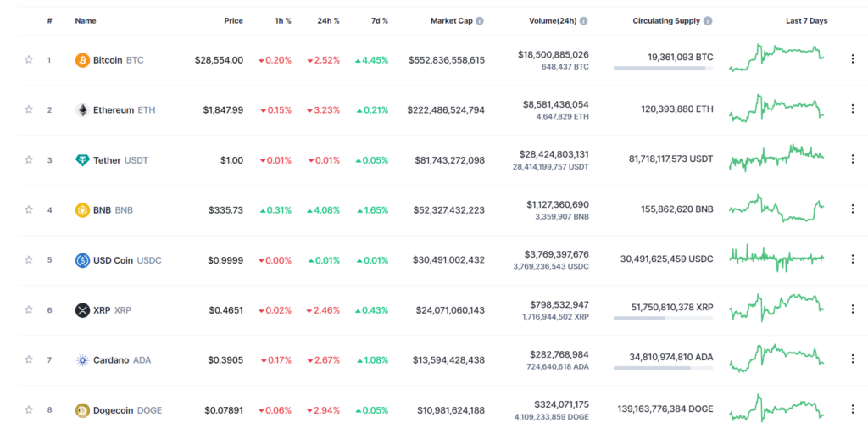Click the BNB logo icon
Image resolution: width=868 pixels, height=423 pixels.
click(82, 210)
